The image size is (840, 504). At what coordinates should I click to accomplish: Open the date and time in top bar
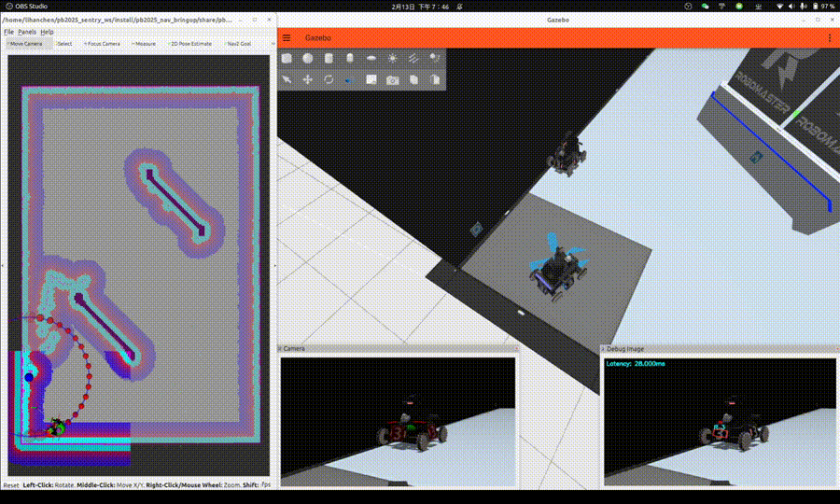point(420,7)
